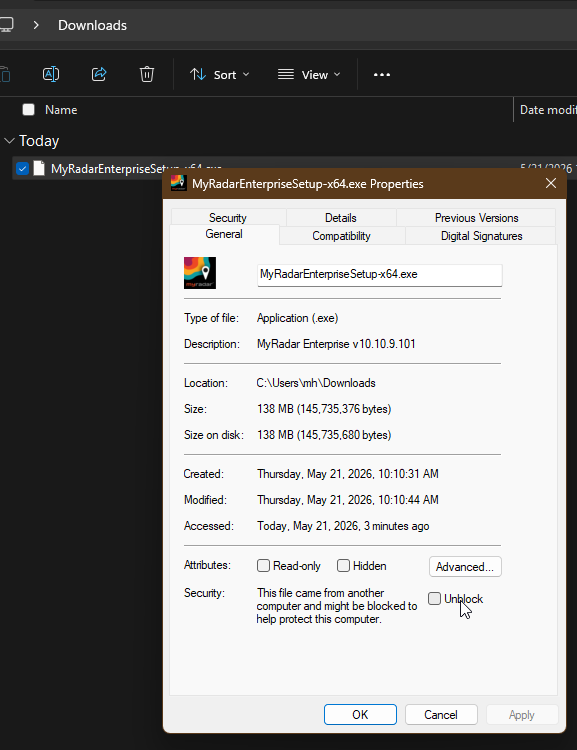Click the Advanced... attributes button
This screenshot has width=577, height=750.
465,567
